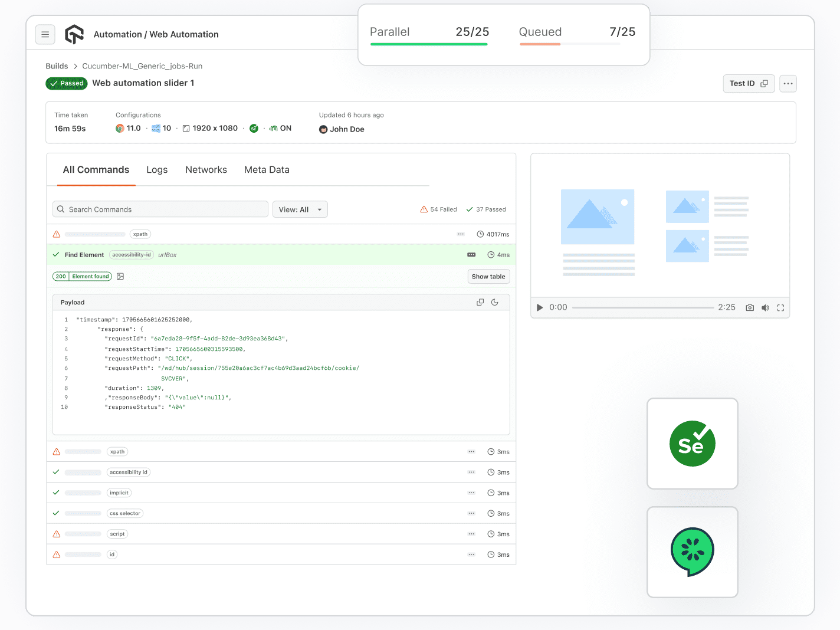Switch the Payload view to dark mode

click(x=495, y=301)
